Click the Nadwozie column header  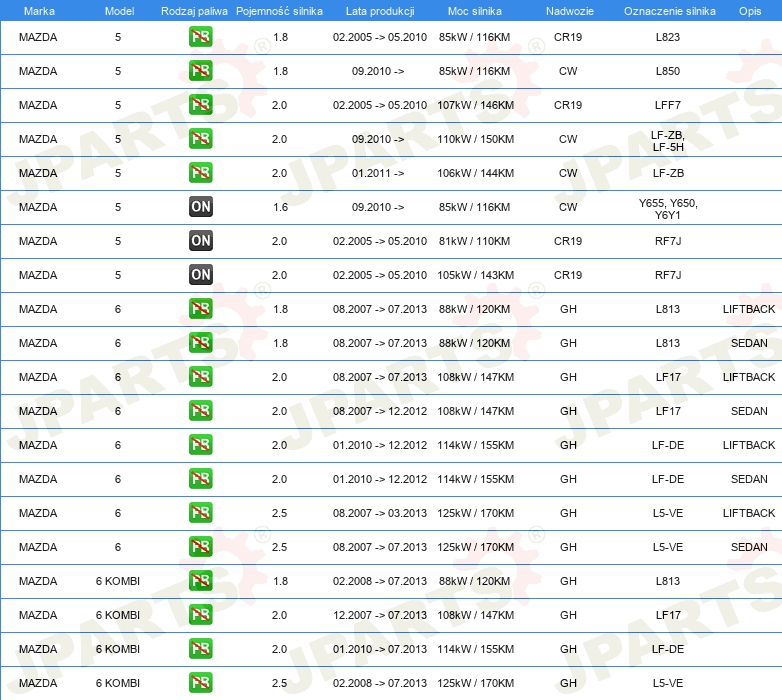pos(570,11)
